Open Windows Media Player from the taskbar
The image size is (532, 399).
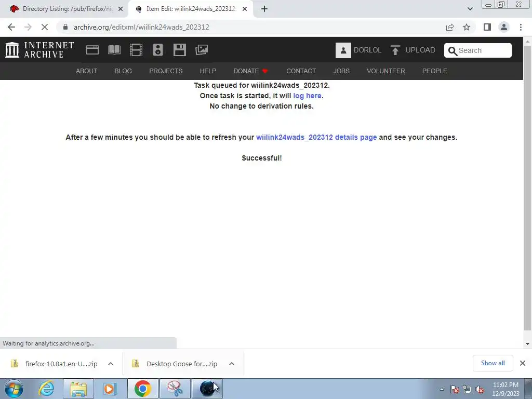[109, 389]
